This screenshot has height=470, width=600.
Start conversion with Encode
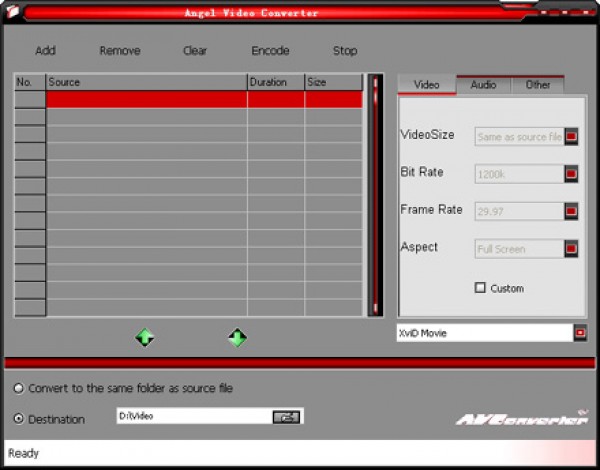[270, 51]
